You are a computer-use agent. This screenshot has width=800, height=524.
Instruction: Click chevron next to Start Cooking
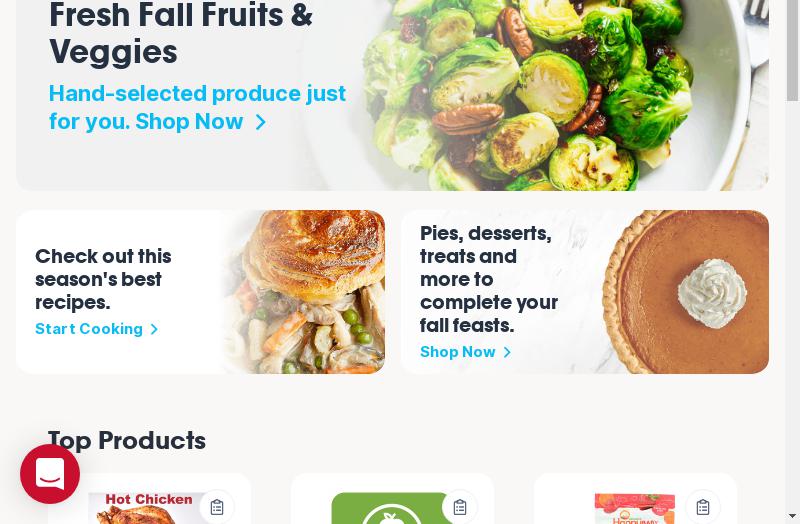point(154,330)
